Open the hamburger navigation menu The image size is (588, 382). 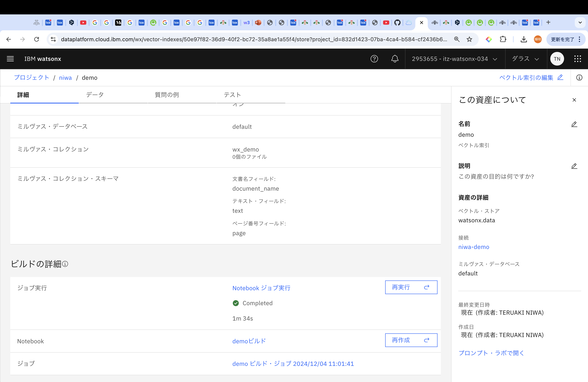tap(10, 59)
